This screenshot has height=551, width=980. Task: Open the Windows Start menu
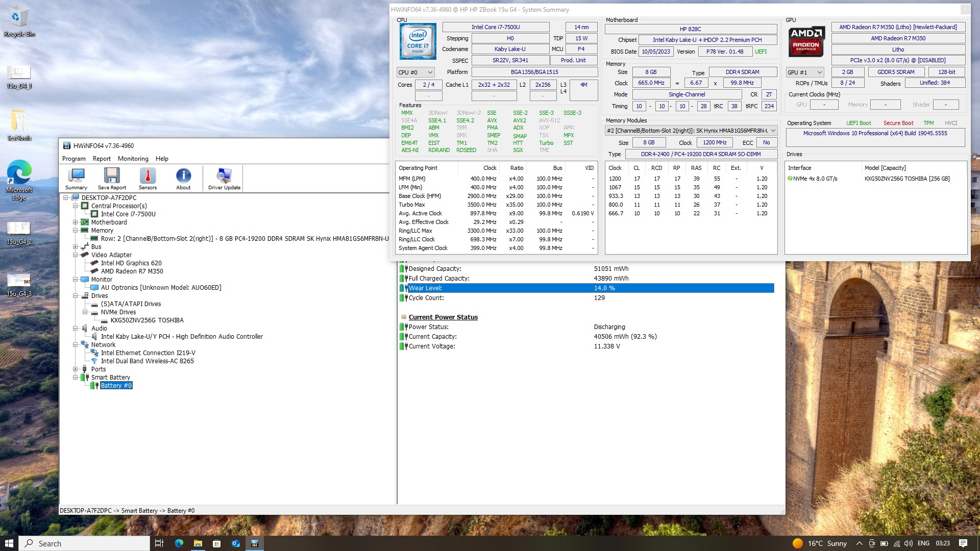[9, 543]
